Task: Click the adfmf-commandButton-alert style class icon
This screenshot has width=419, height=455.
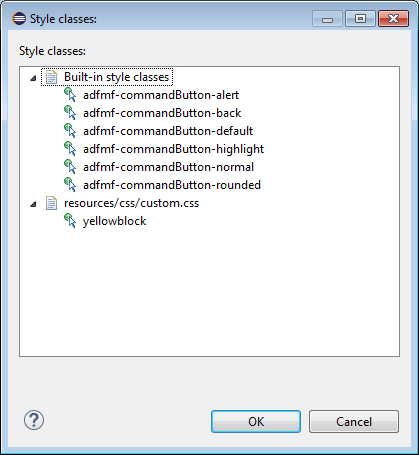Action: (x=70, y=95)
